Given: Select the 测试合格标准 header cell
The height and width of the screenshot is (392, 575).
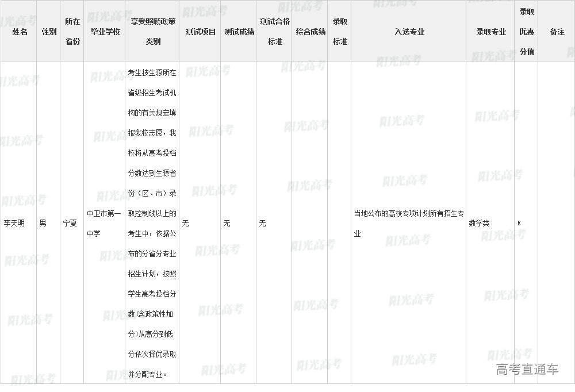Looking at the screenshot, I should coord(275,32).
